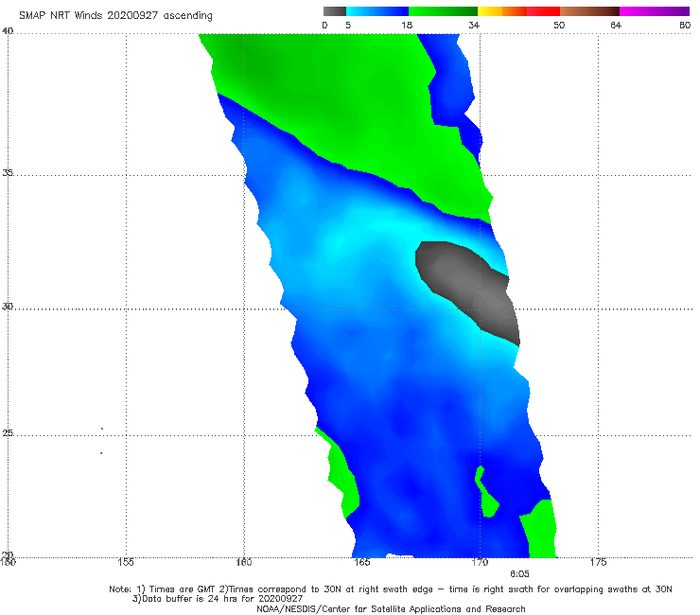Click the color bar label '50'
Image resolution: width=700 pixels, height=615 pixels.
click(x=559, y=26)
